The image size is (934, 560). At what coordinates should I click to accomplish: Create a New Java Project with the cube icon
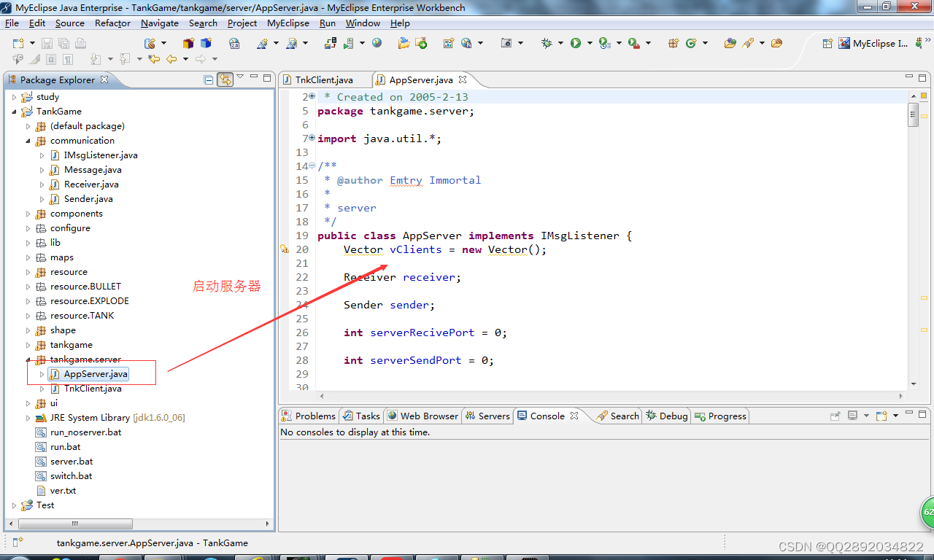click(188, 44)
